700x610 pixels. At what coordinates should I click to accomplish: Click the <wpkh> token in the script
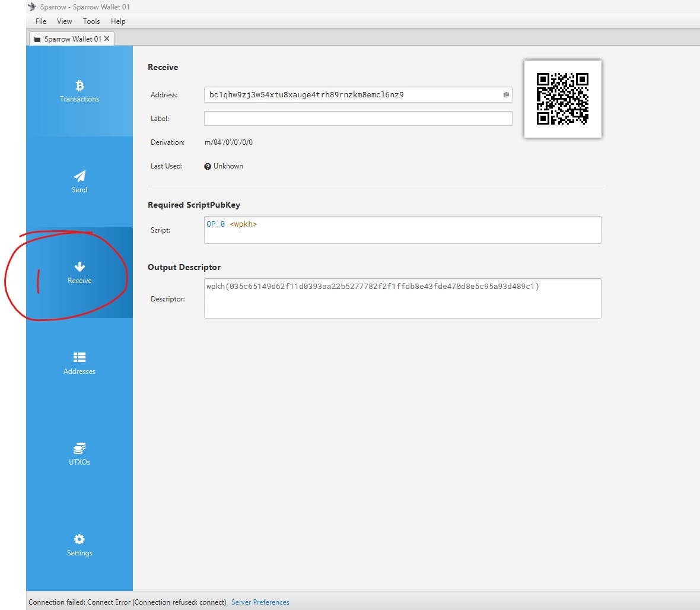pos(243,224)
